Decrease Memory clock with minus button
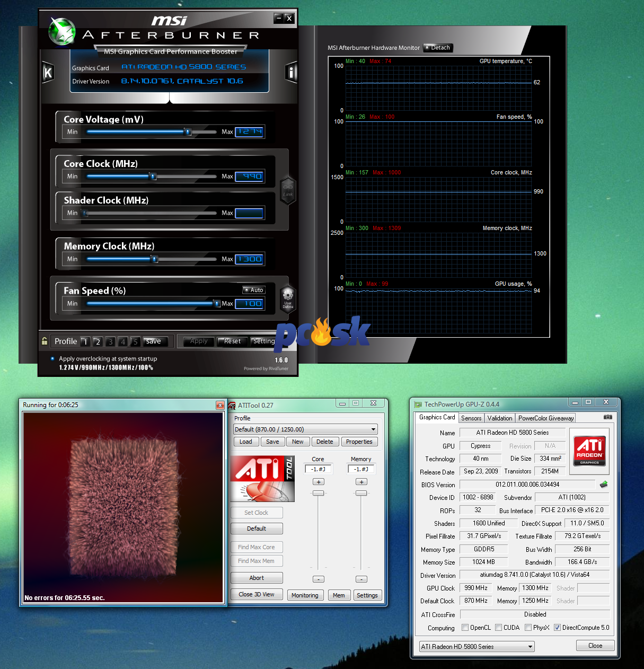 pos(361,579)
